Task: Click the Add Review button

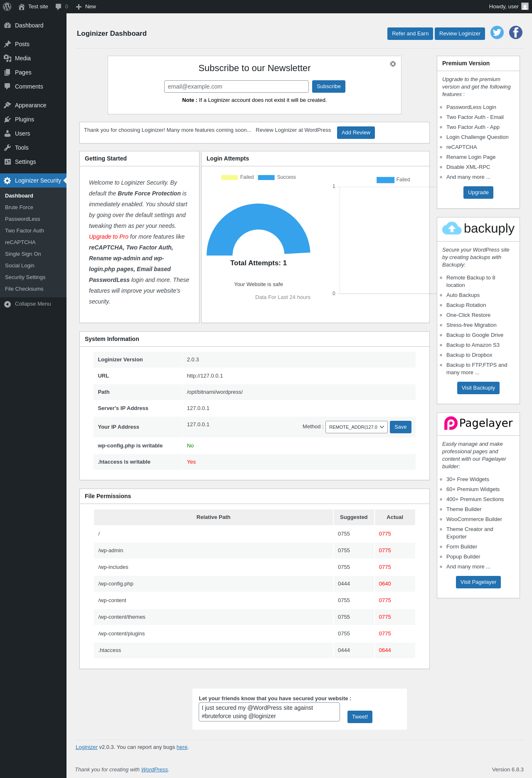Action: point(356,133)
